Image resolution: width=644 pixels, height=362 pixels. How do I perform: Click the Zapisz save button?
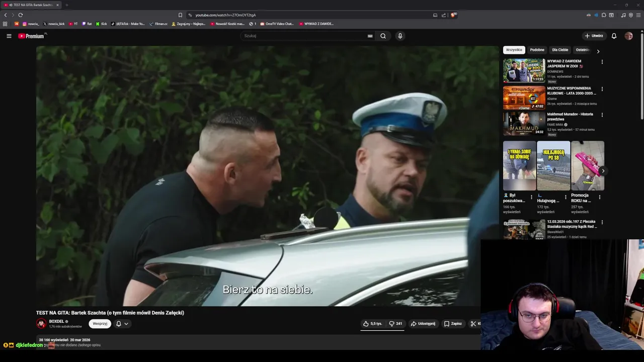pyautogui.click(x=453, y=324)
